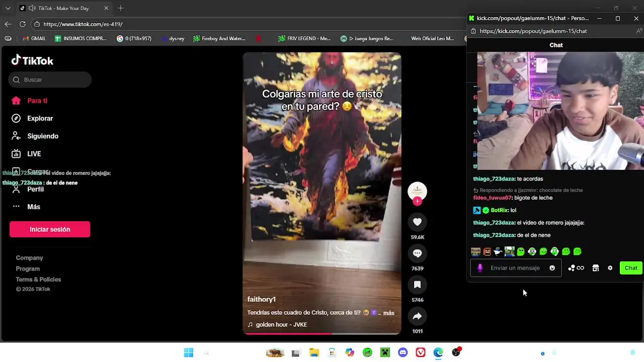Viewport: 644px width, 362px height.
Task: Expand the Company footer section
Action: (x=29, y=258)
